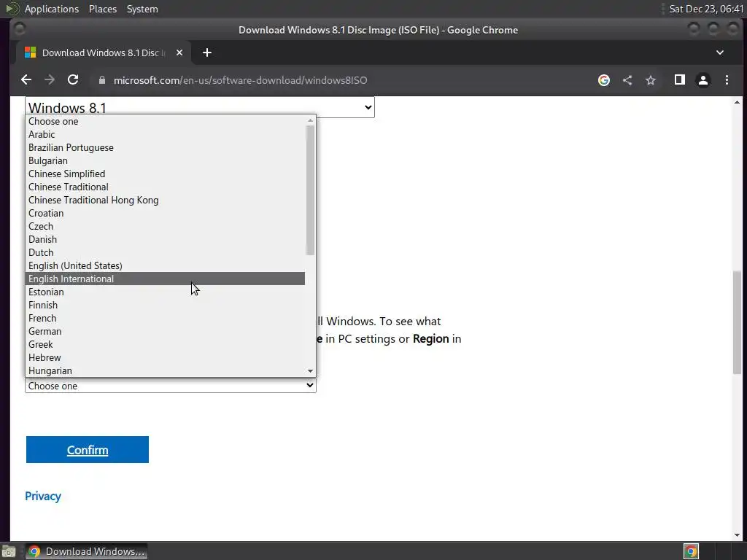
Task: Choose Chinese Simplified option
Action: tap(166, 174)
